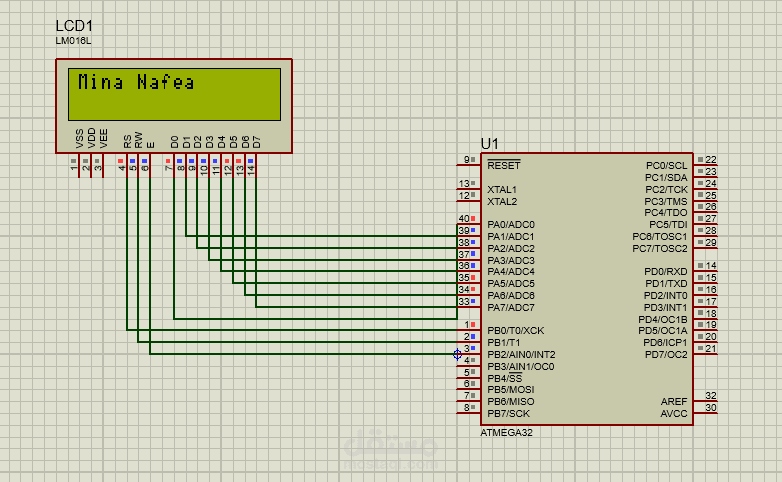Select the PD2/INT0 pin label
Image resolution: width=782 pixels, height=482 pixels.
click(x=665, y=295)
